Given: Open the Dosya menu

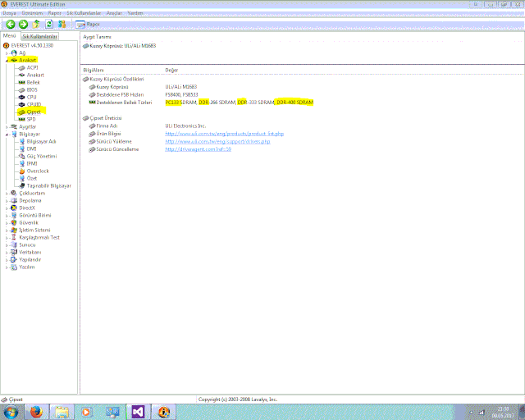Looking at the screenshot, I should coord(9,13).
